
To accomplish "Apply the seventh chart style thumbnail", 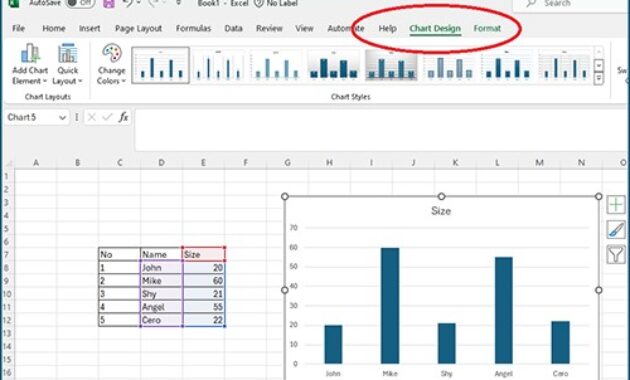I will (506, 65).
